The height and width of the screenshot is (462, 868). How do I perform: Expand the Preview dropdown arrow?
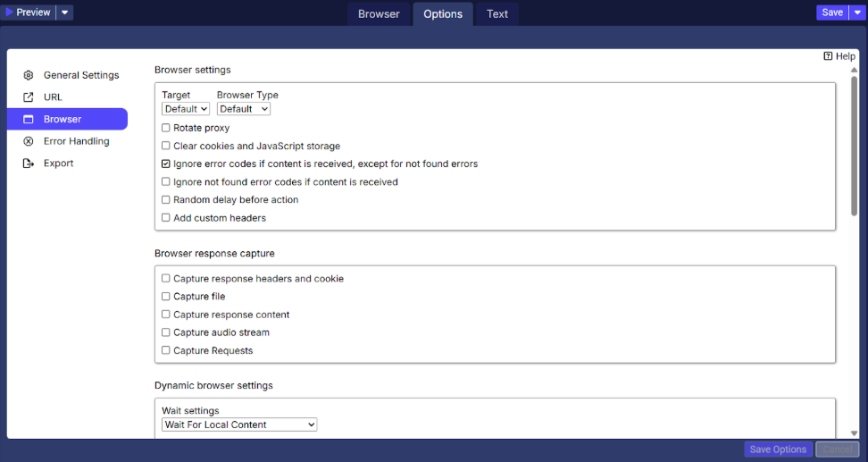(x=64, y=13)
